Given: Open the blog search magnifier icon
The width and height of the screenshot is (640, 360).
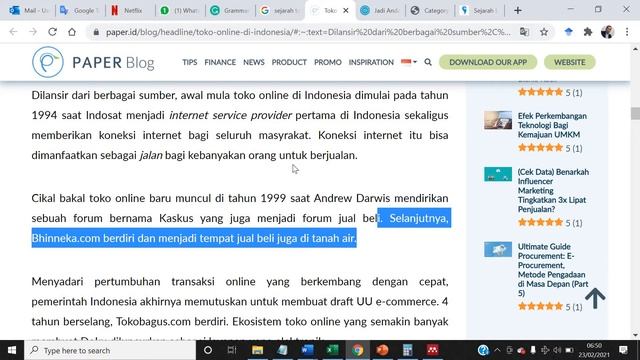Looking at the screenshot, I should pos(428,62).
